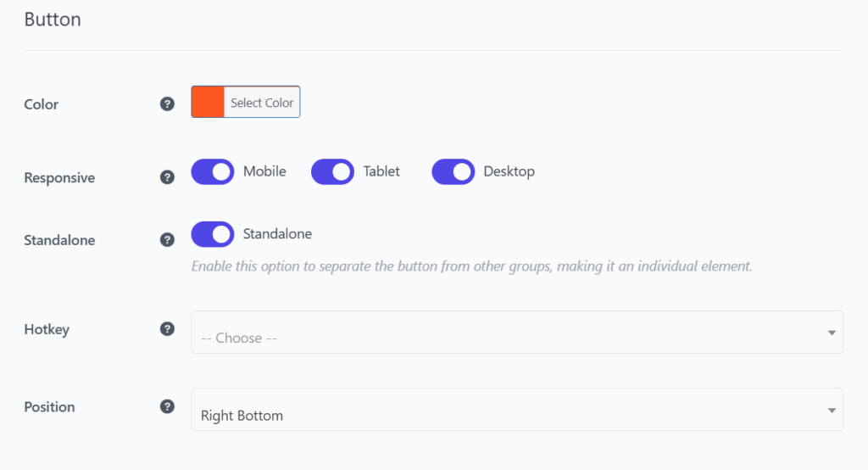Click the arrow on the Position dropdown
The image size is (868, 470).
point(832,410)
